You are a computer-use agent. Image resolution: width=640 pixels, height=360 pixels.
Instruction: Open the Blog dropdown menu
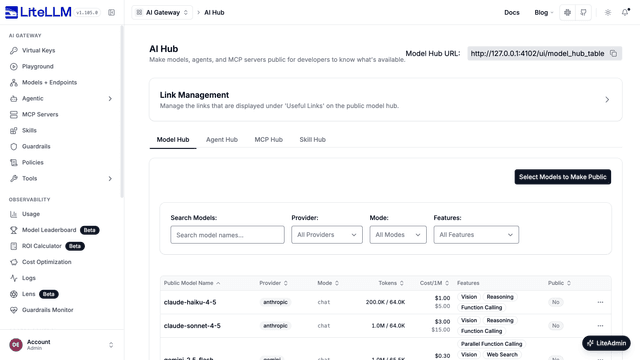544,13
